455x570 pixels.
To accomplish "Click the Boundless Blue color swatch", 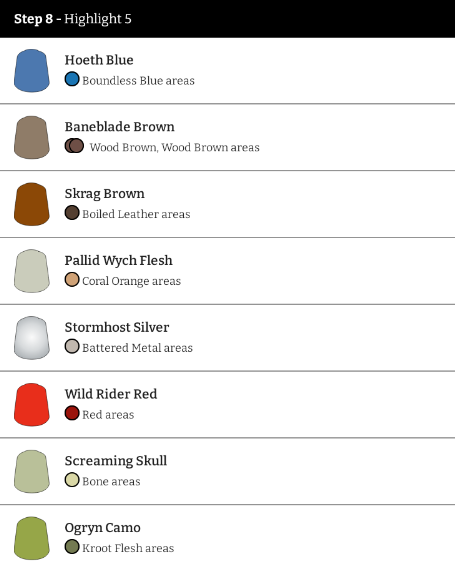I will pyautogui.click(x=72, y=79).
